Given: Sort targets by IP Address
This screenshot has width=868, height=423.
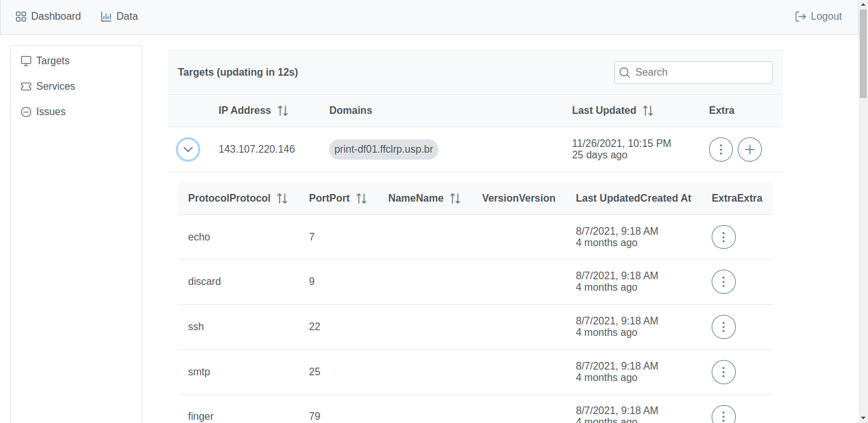Looking at the screenshot, I should click(x=283, y=111).
